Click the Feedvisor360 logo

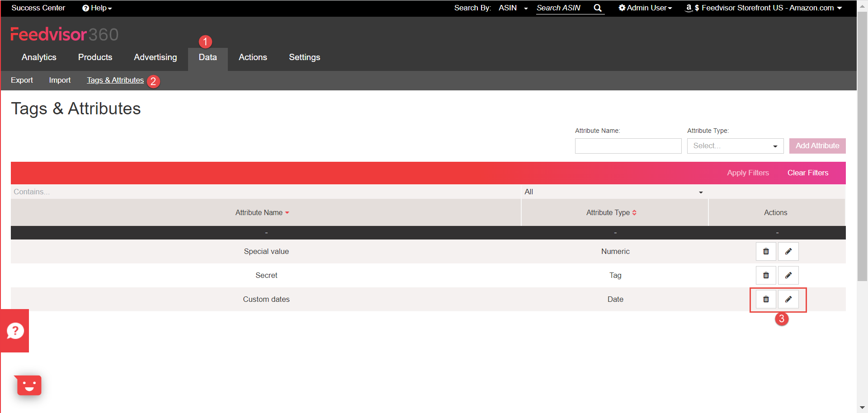(64, 34)
